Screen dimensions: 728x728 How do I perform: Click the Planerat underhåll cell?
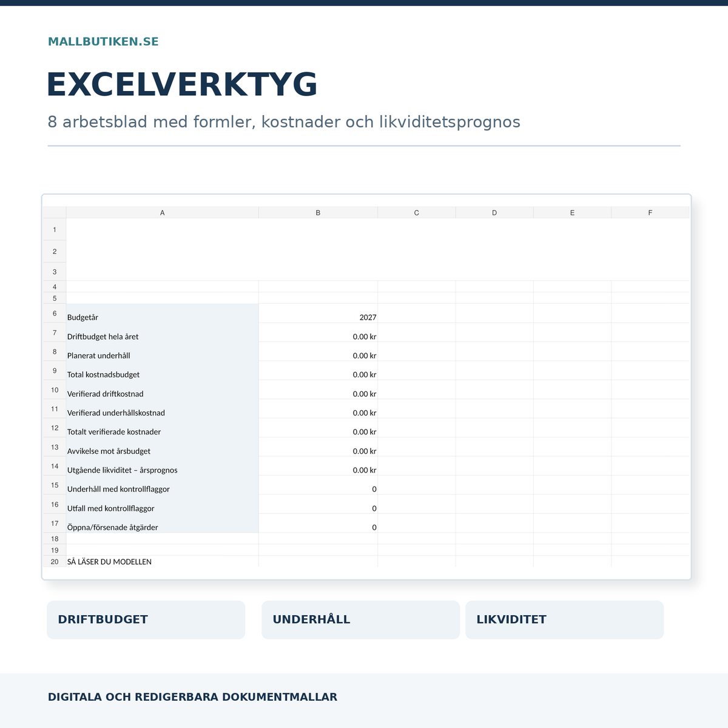point(162,352)
